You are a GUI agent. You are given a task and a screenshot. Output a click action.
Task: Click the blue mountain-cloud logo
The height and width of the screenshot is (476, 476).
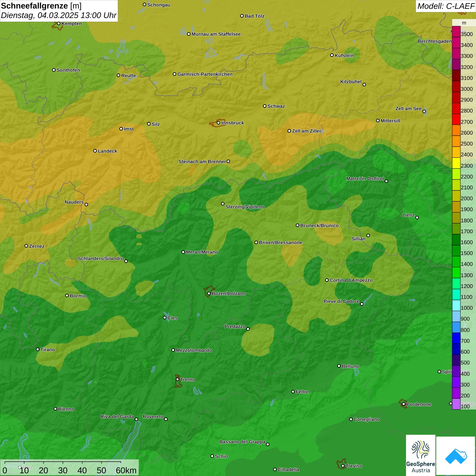point(456,456)
